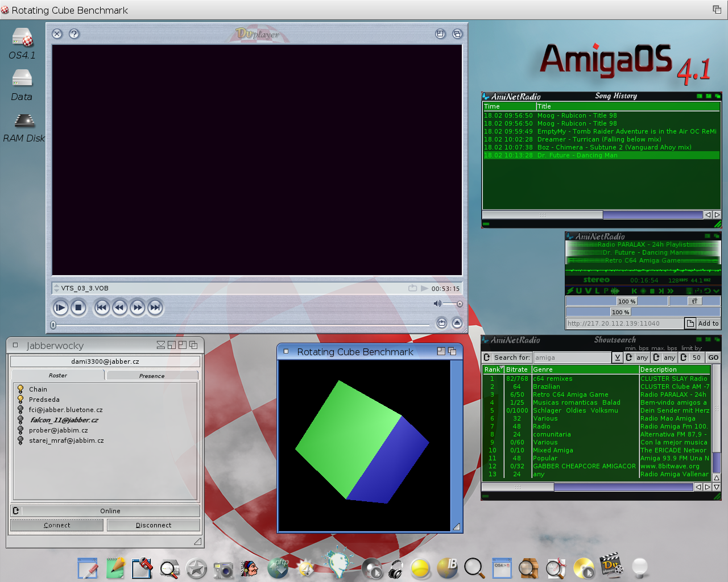Image resolution: width=728 pixels, height=582 pixels.
Task: Click the stream URL field in AmiNetRadio
Action: (x=624, y=323)
